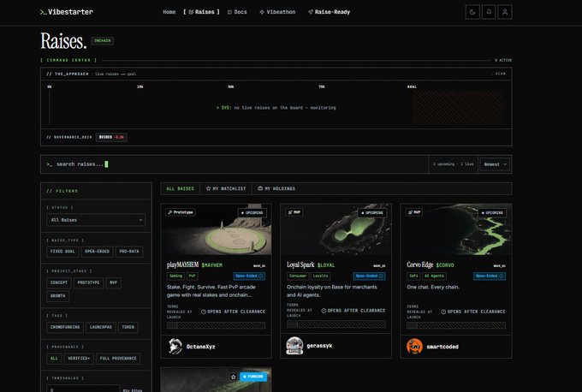
Task: Toggle the GROWTH project stage filter
Action: [58, 296]
